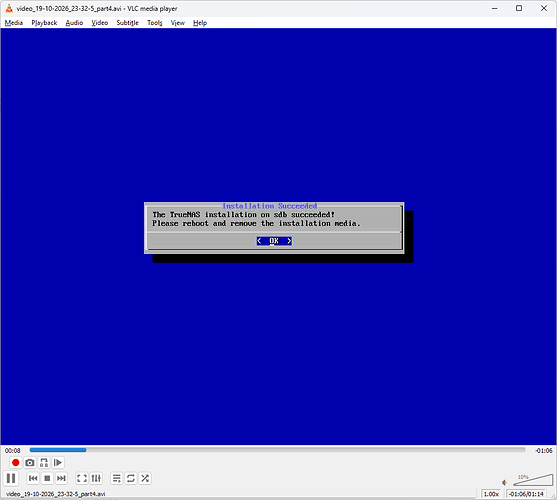557x500 pixels.
Task: Advance frame by frame
Action: (58, 462)
